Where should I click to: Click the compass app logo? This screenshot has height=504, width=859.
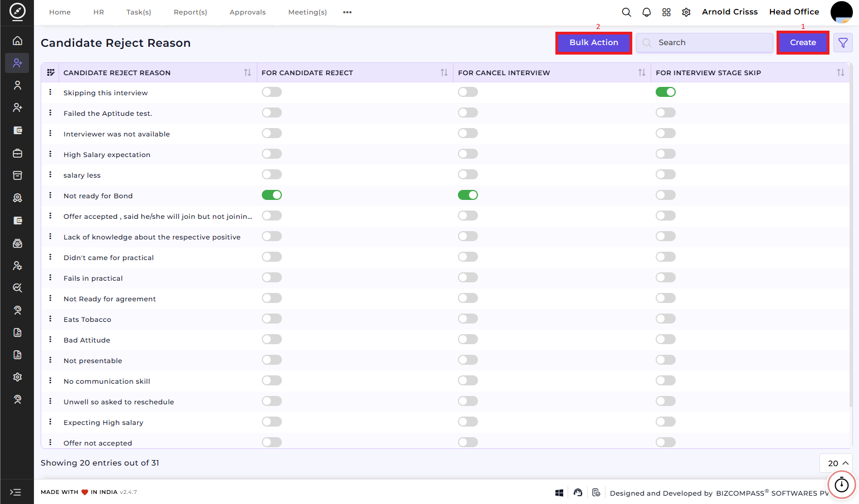(x=17, y=11)
